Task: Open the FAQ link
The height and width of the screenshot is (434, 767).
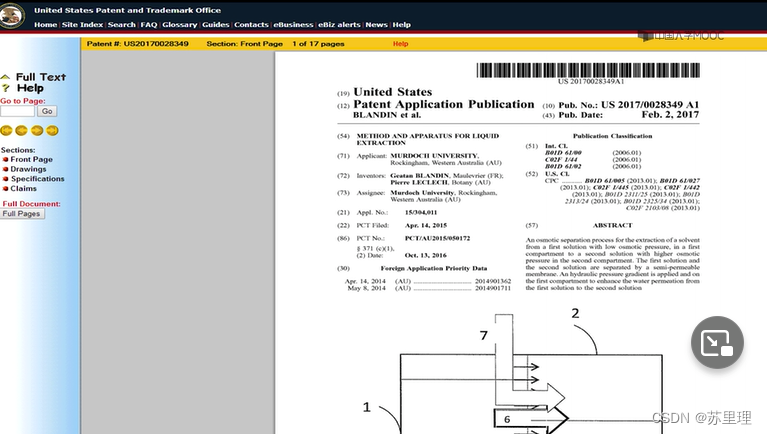Action: 149,24
